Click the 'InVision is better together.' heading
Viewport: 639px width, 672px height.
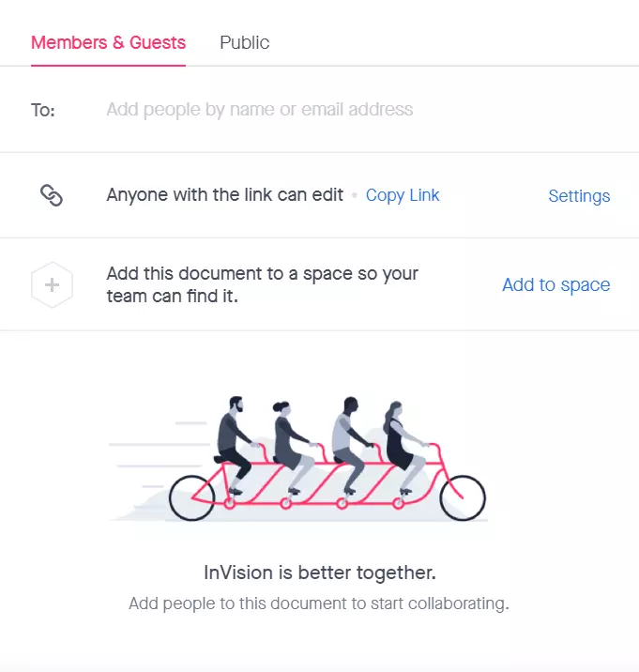pos(319,573)
